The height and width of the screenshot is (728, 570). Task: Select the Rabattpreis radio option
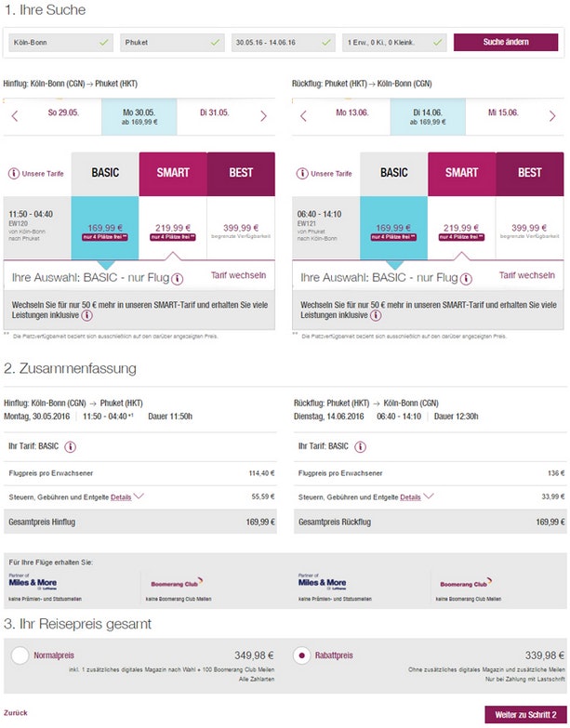(301, 655)
